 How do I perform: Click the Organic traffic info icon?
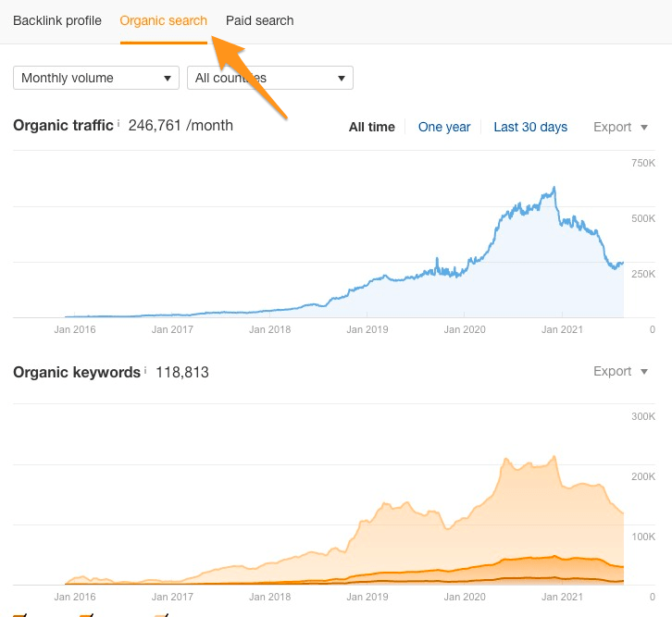click(x=118, y=123)
